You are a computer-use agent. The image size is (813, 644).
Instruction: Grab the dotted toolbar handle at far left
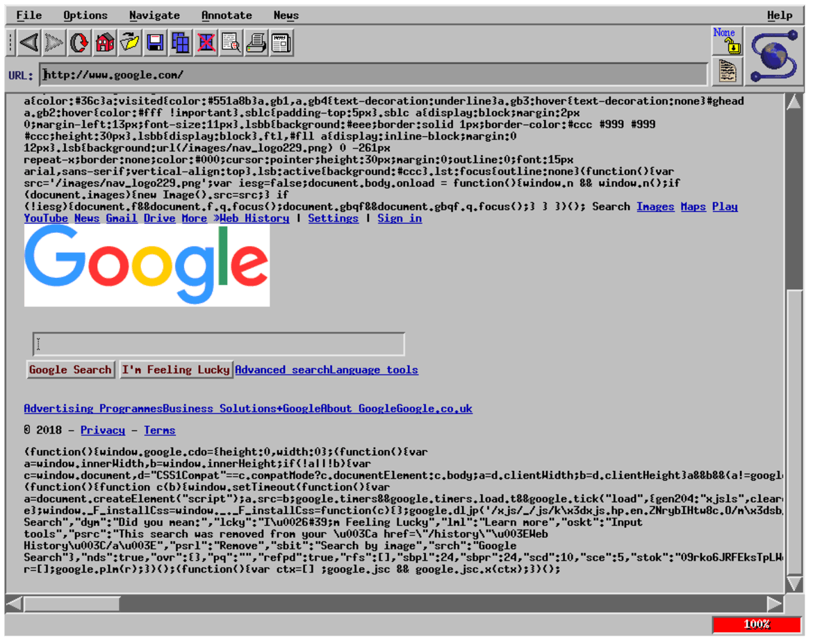coord(10,42)
